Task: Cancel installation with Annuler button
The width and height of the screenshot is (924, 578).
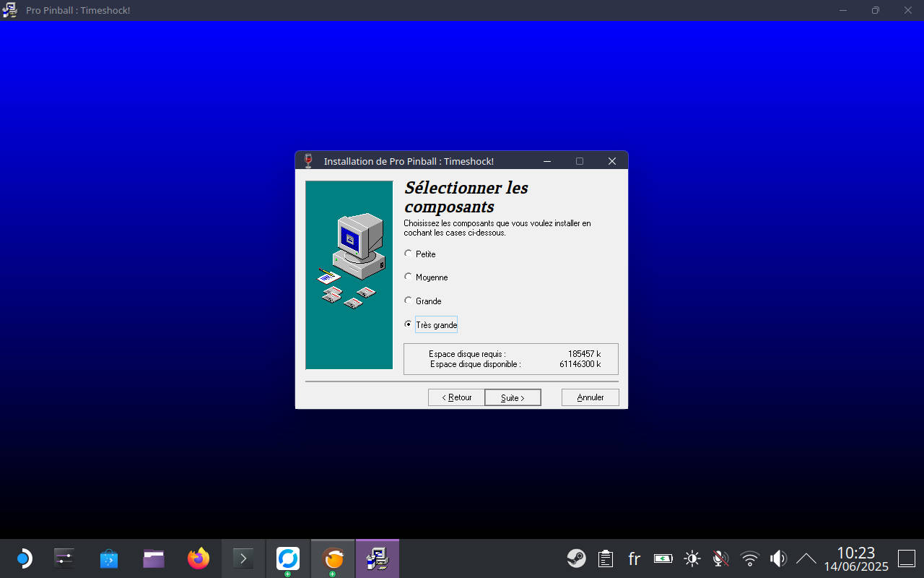Action: [590, 397]
